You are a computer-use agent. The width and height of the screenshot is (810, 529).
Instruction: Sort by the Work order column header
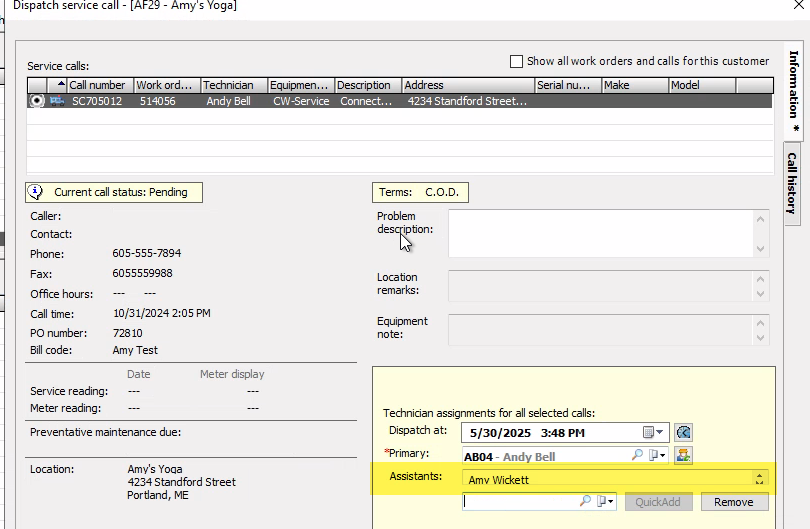point(167,85)
